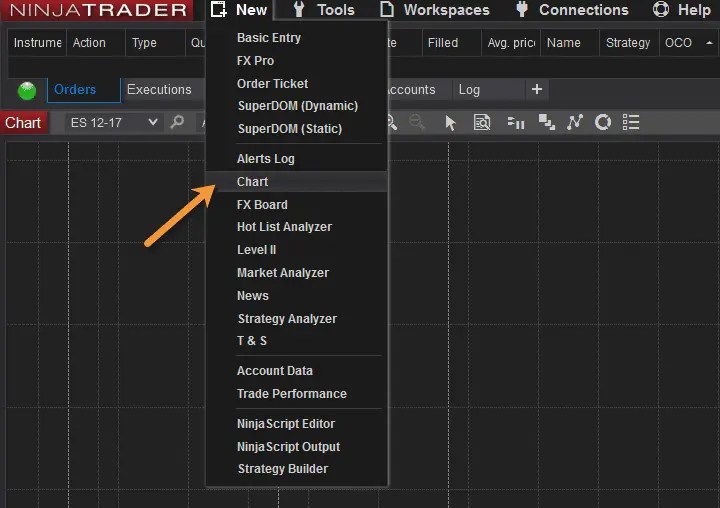Launch Strategy Builder
This screenshot has width=720, height=508.
coord(296,468)
